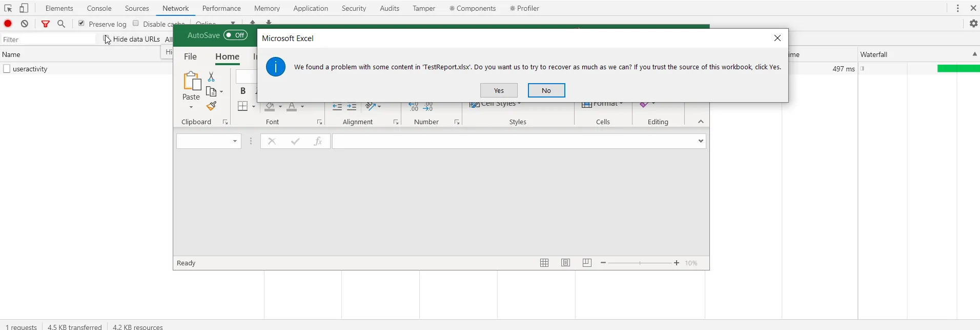The image size is (980, 330).
Task: Click the Copy icon in Clipboard group
Action: point(212,91)
